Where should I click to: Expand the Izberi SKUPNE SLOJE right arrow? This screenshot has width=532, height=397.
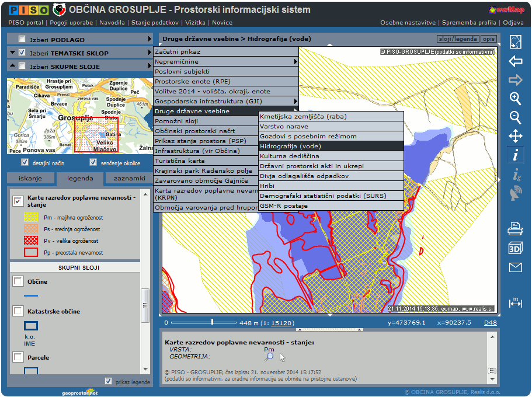pyautogui.click(x=150, y=67)
